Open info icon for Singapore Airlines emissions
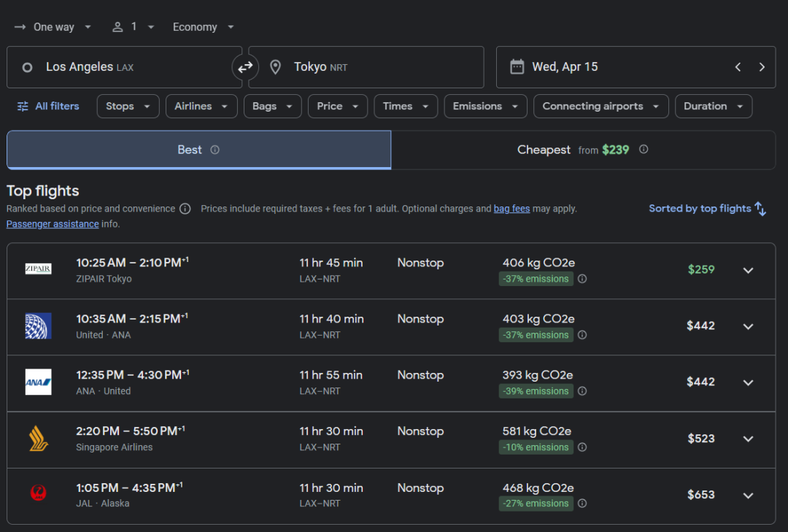788x532 pixels. pos(582,447)
